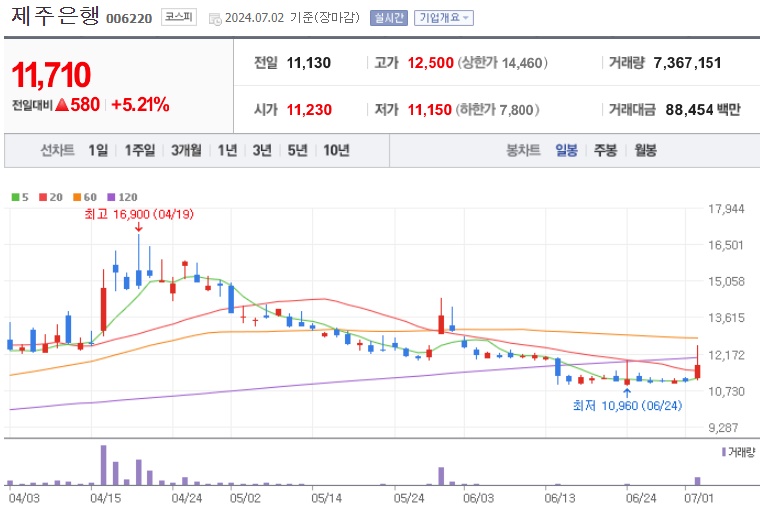Select the 1년 line chart period
The width and height of the screenshot is (760, 510).
point(227,150)
